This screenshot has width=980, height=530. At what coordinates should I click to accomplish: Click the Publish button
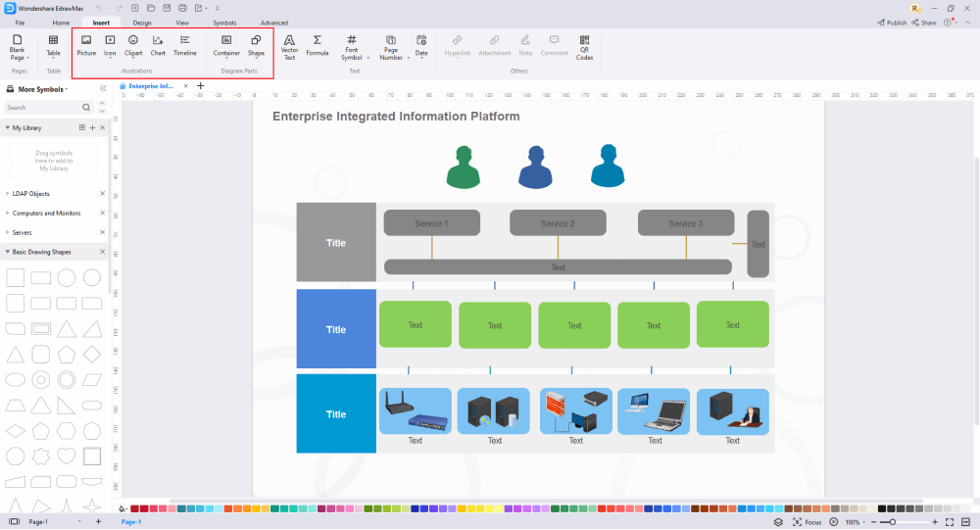coord(892,22)
